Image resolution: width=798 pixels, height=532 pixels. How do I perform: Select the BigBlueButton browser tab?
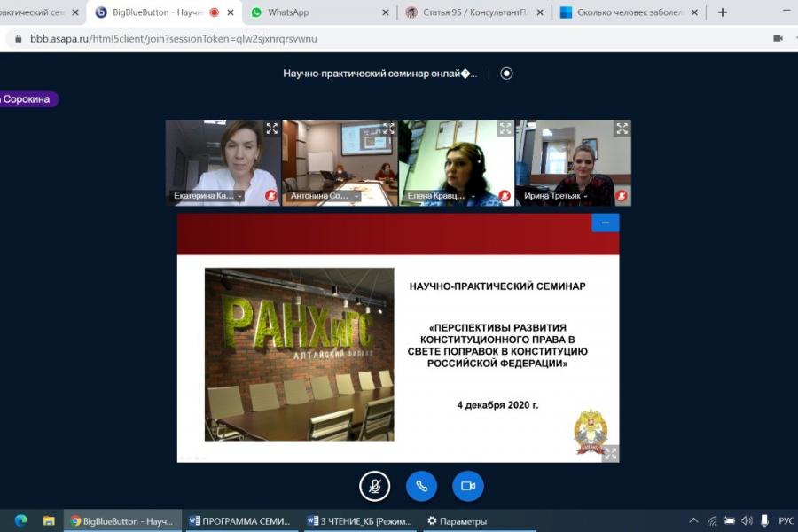point(163,12)
